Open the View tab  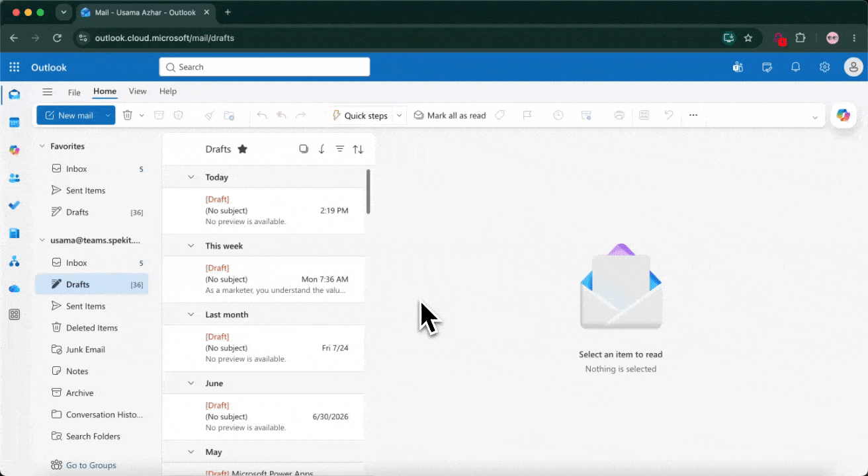click(138, 91)
